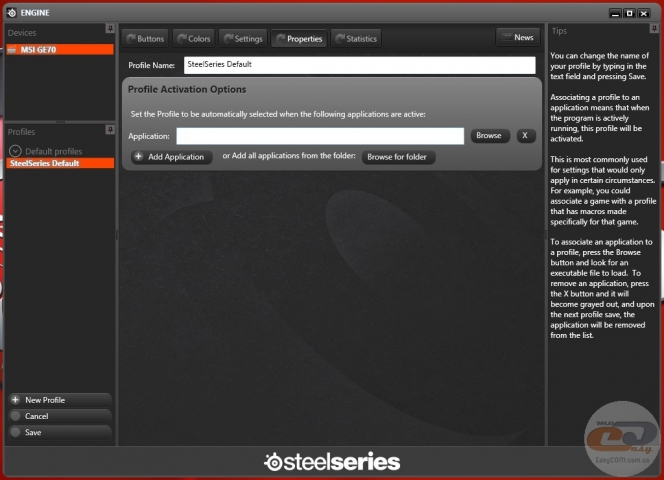This screenshot has width=664, height=480.
Task: Create a New Profile
Action: tap(60, 400)
